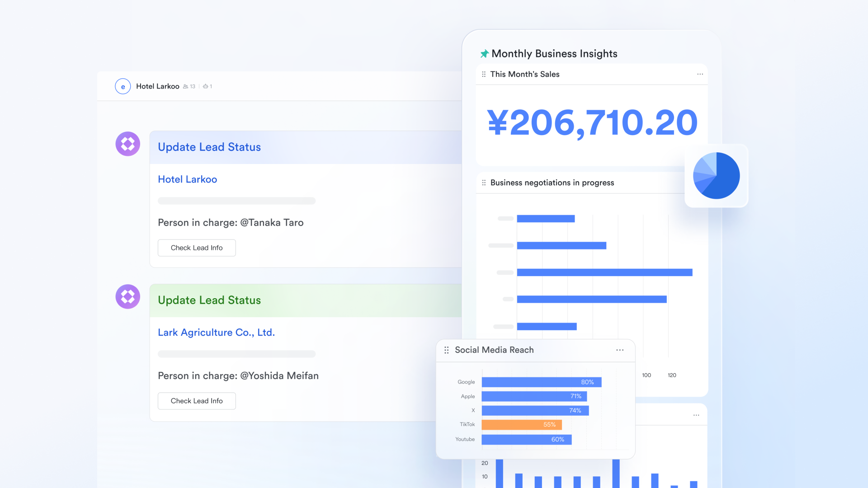Click the Hotel Larkoo chat title

(158, 86)
